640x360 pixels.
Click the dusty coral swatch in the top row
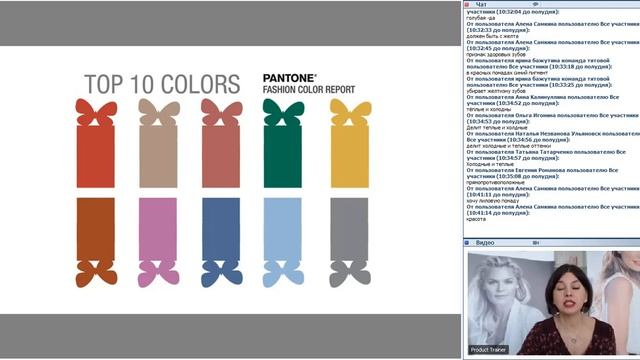221,156
